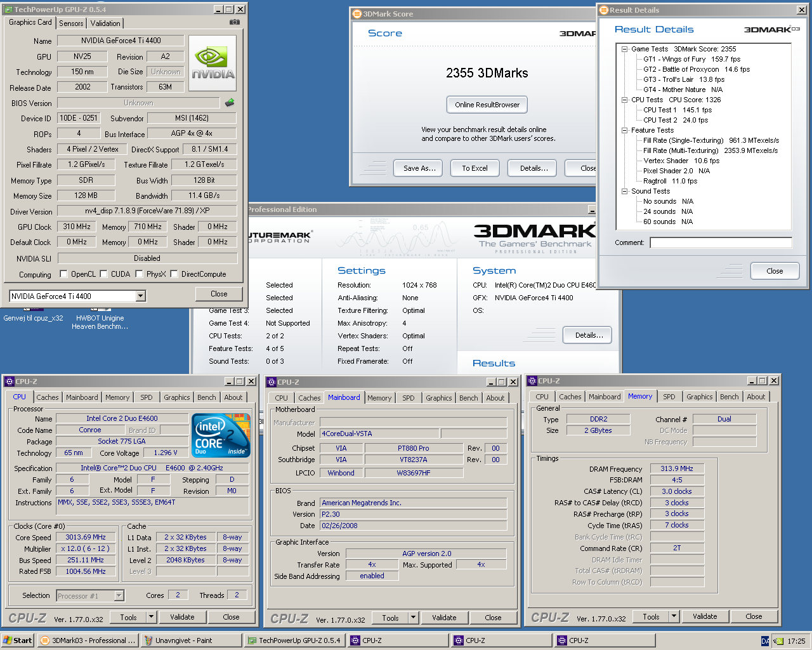The image size is (812, 650).
Task: Toggle the PhysX checkbox
Action: 139,274
